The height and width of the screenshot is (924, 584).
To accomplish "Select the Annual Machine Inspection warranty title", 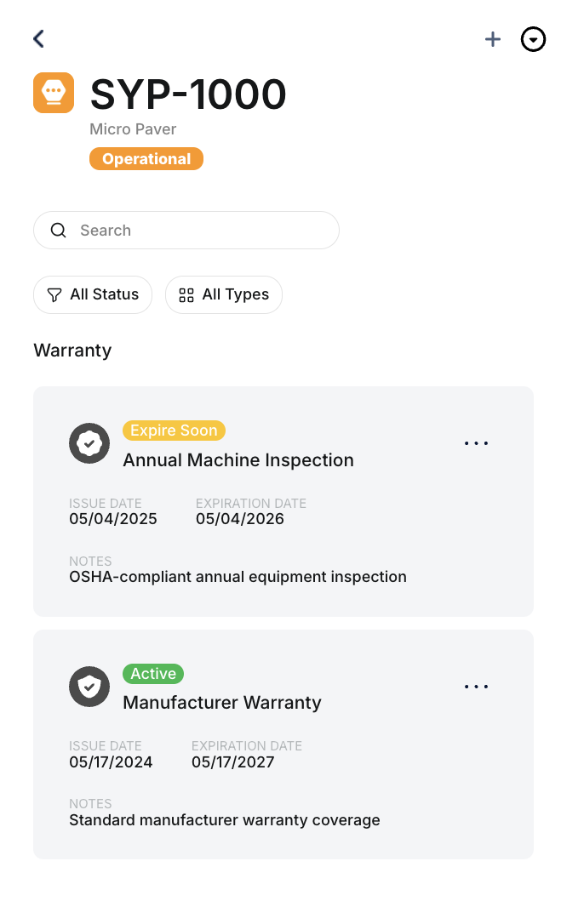I will 238,459.
